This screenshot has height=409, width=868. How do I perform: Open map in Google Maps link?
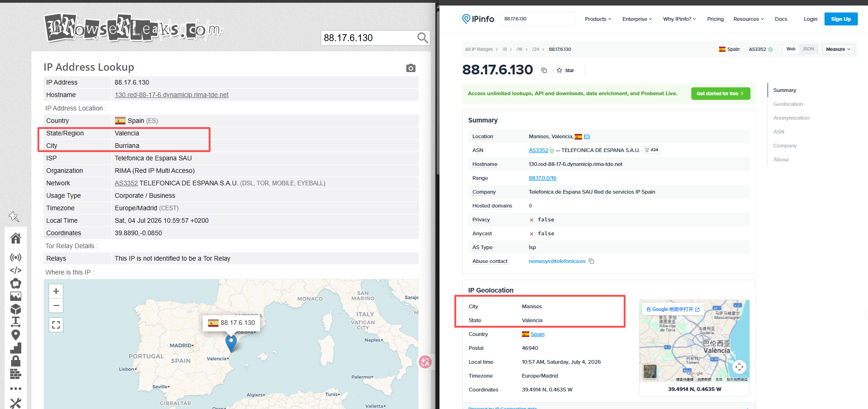point(673,309)
